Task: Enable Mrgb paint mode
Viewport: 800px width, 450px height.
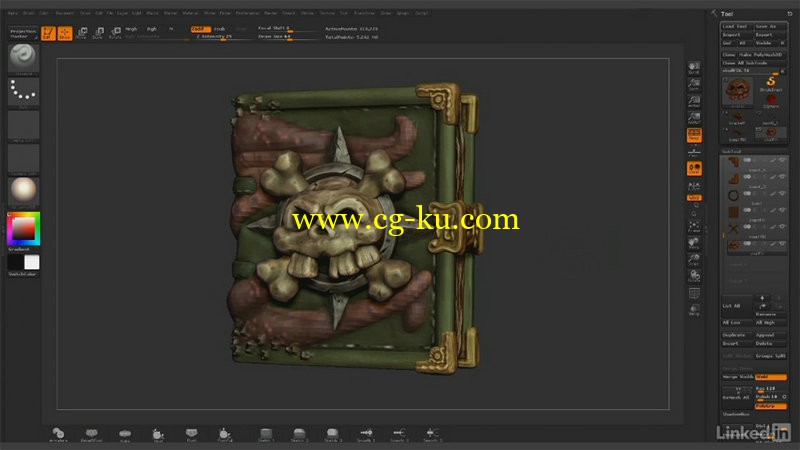Action: pos(131,29)
